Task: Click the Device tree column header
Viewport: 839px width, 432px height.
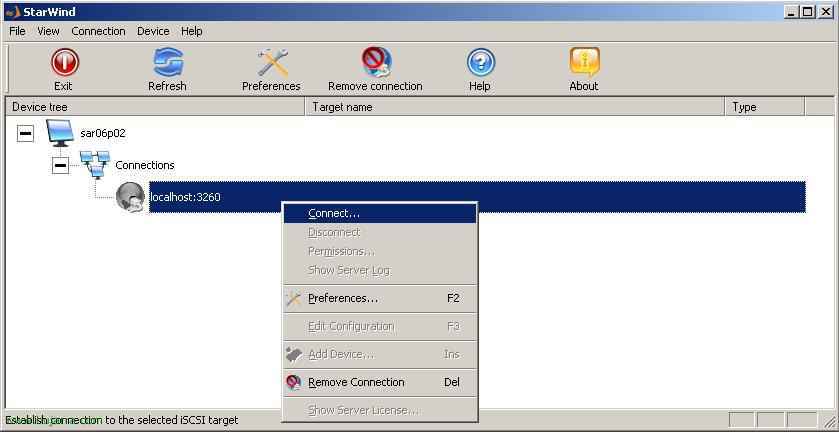Action: pos(155,107)
